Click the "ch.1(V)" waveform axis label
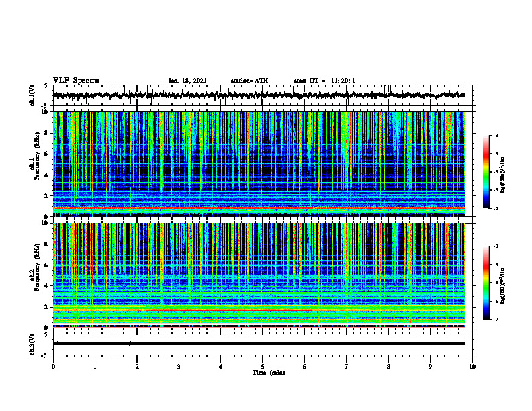The image size is (532, 411). (32, 95)
